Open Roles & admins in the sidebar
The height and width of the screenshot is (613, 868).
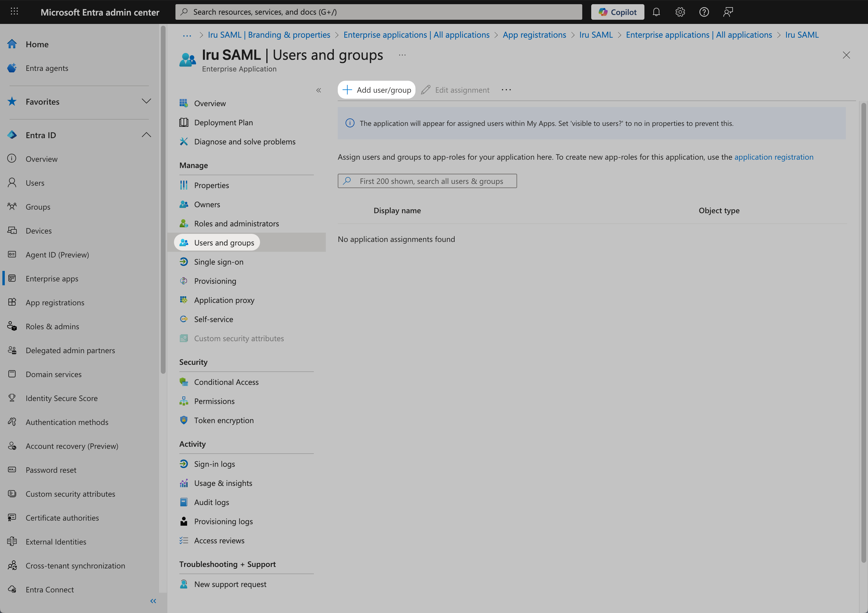click(x=52, y=326)
